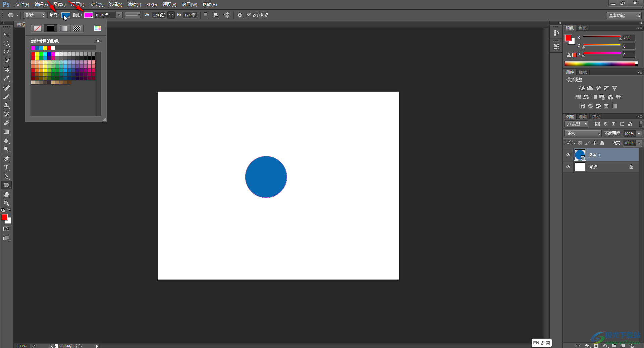Choose the gradient fill button

click(64, 29)
